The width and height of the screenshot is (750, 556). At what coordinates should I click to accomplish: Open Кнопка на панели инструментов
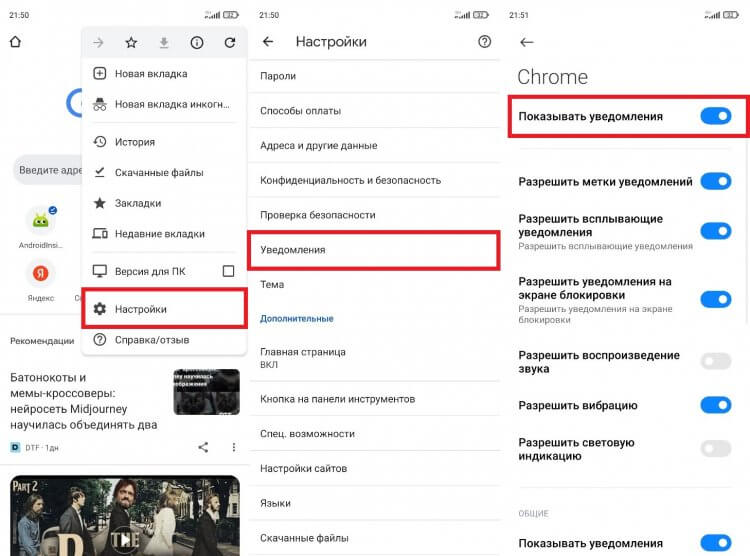[x=374, y=399]
